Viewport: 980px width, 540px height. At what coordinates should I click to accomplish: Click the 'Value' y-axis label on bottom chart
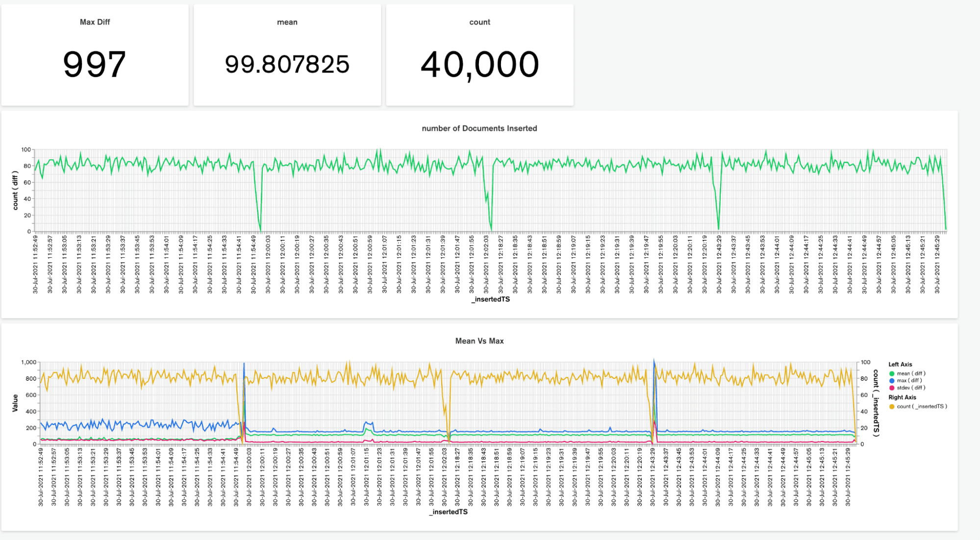click(15, 403)
